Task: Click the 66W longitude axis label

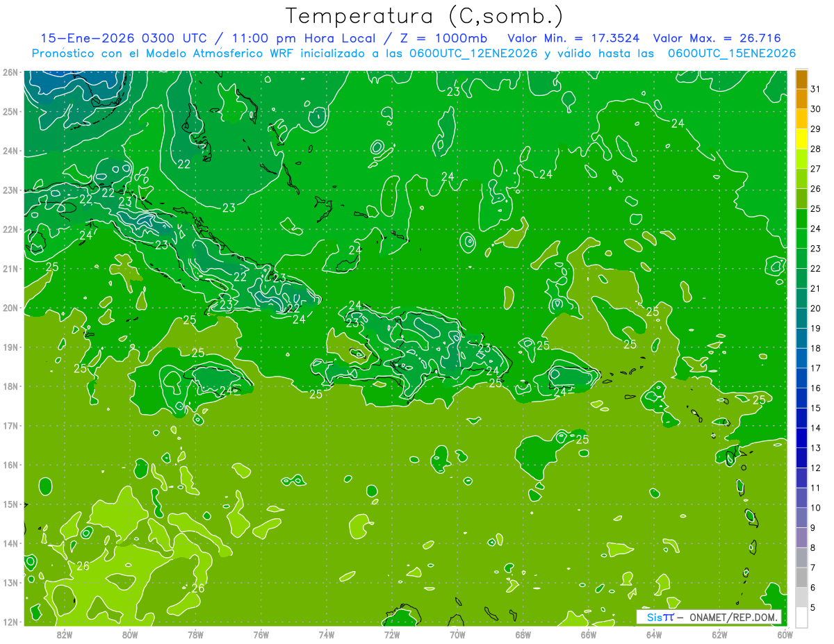Action: tap(588, 634)
